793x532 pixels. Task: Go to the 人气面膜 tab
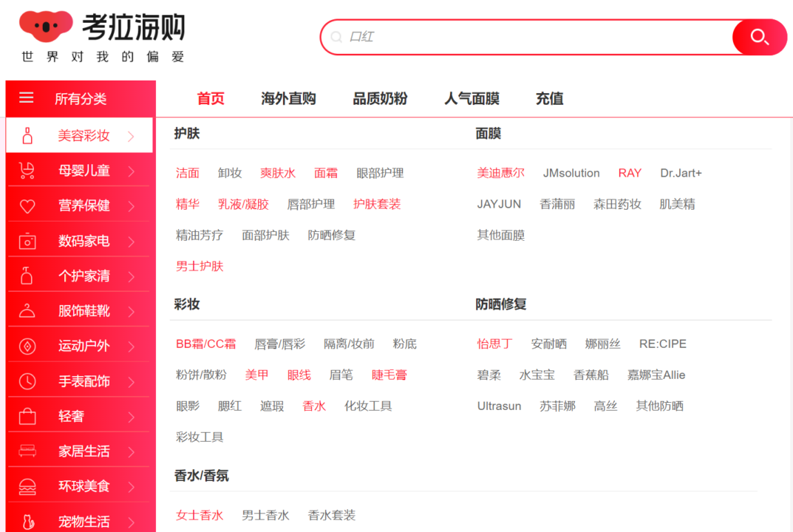[x=472, y=98]
